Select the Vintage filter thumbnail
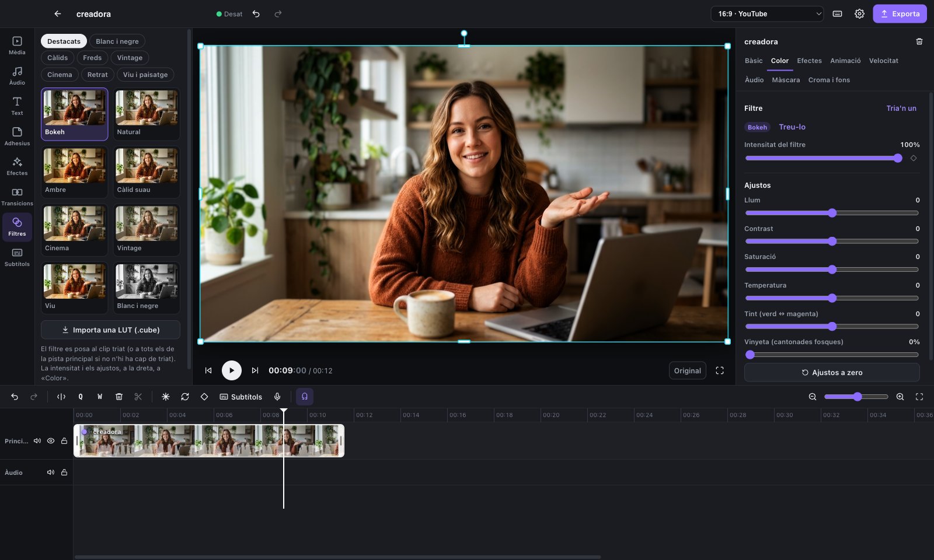 [147, 230]
